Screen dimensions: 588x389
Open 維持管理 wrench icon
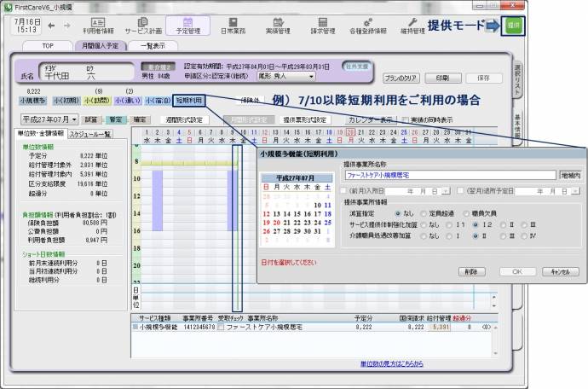[x=412, y=26]
